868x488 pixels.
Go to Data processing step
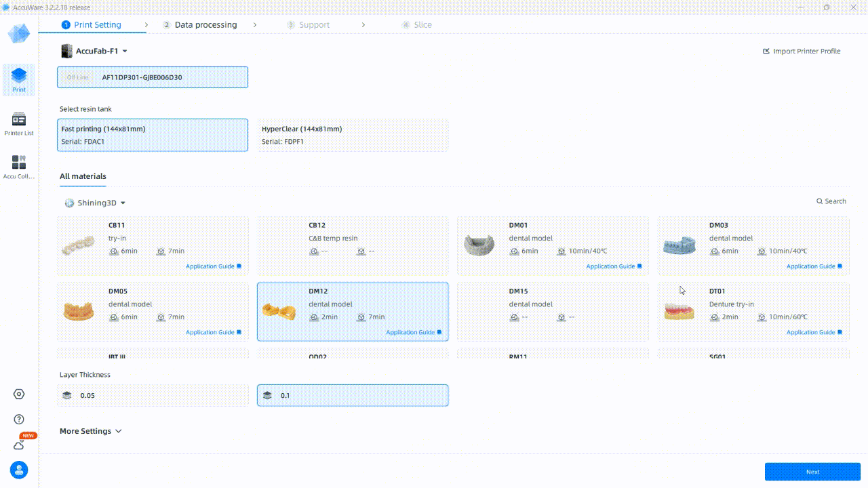click(200, 25)
